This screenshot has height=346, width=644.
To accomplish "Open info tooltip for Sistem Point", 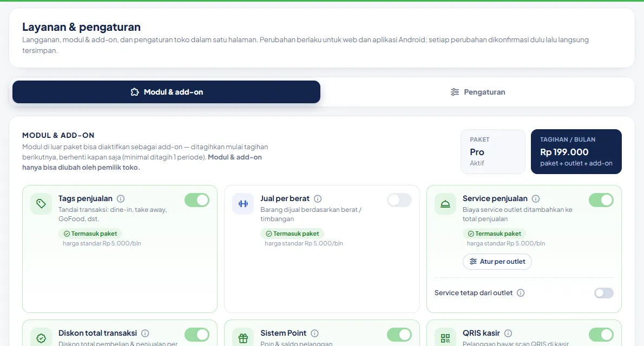I will tap(314, 333).
